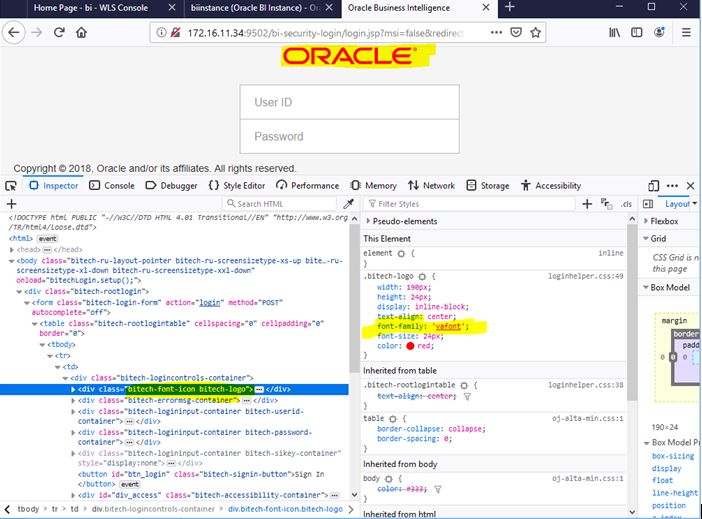This screenshot has width=702, height=519.
Task: Open the browser home page
Action: tap(81, 32)
